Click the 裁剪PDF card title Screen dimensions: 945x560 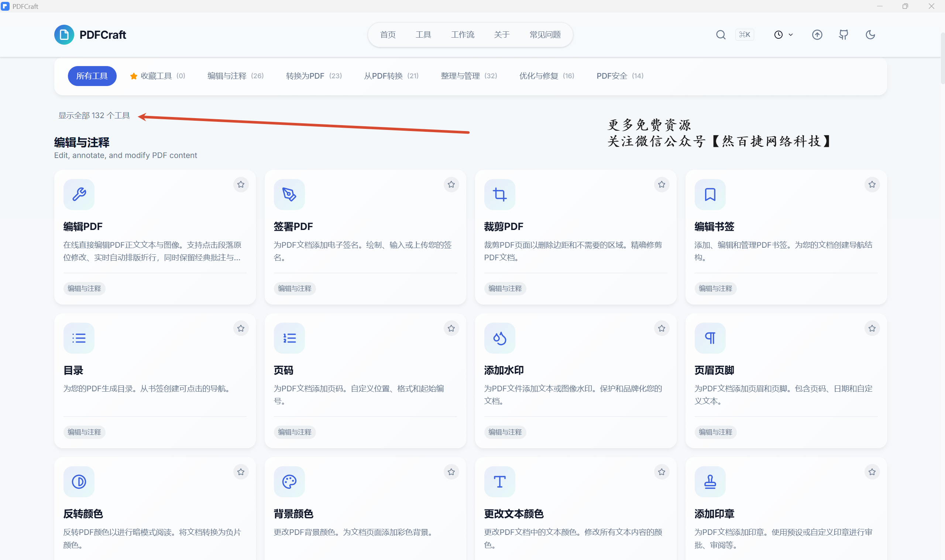504,226
